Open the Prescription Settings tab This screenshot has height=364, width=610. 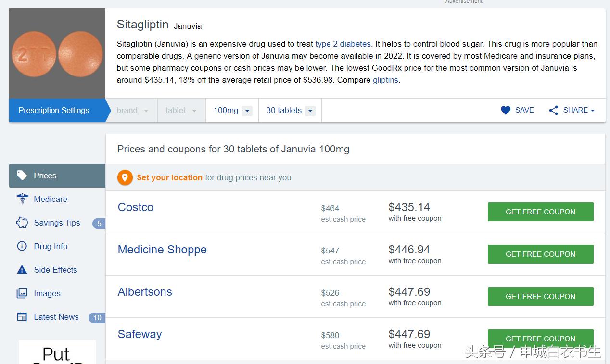click(x=54, y=111)
